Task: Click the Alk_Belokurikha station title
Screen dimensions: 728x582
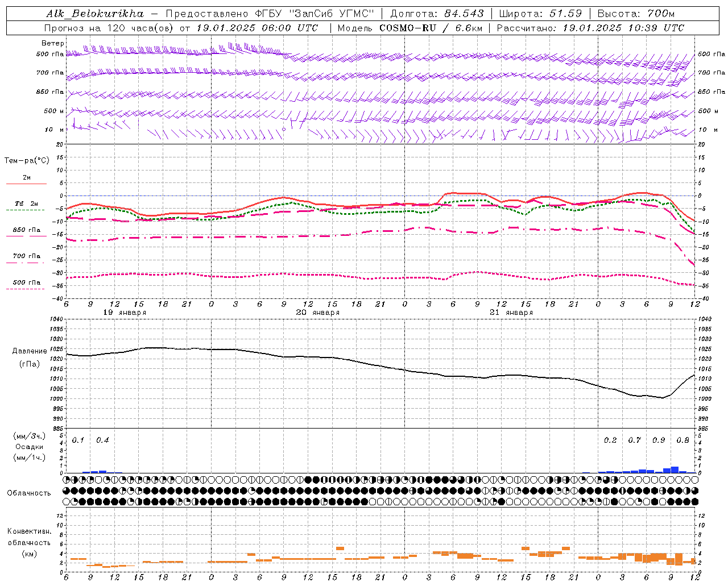Action: [x=95, y=14]
